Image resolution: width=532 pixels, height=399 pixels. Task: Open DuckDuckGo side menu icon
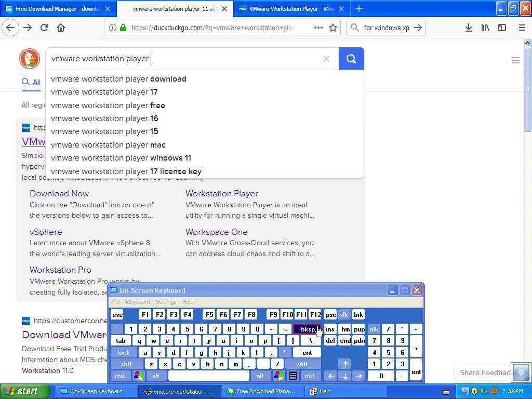pos(515,60)
